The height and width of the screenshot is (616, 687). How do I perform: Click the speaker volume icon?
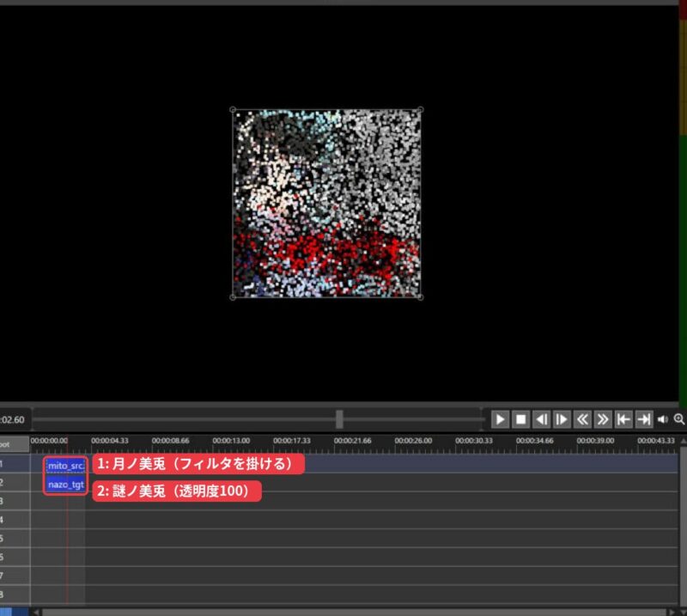(663, 419)
